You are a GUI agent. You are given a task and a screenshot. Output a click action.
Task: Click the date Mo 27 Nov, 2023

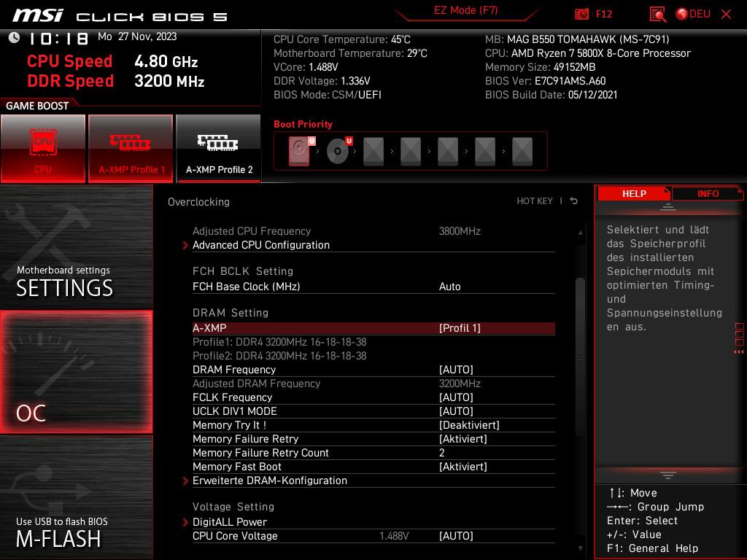click(x=137, y=36)
